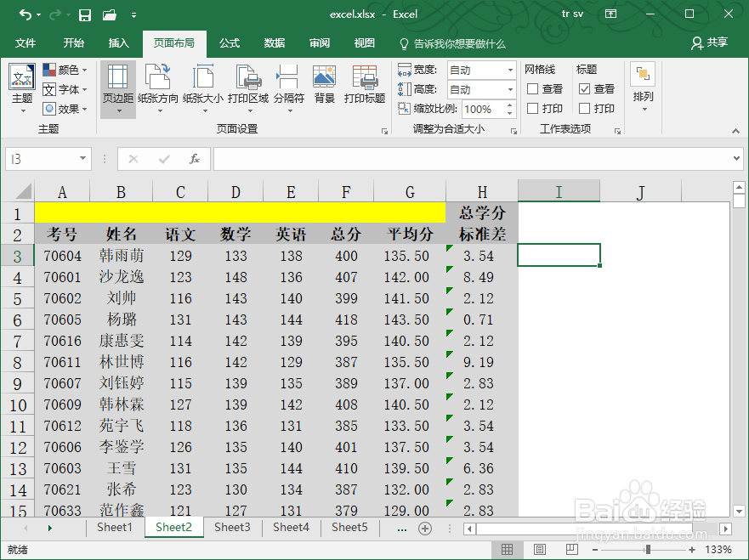Save the workbook with floppy disk icon

[85, 15]
